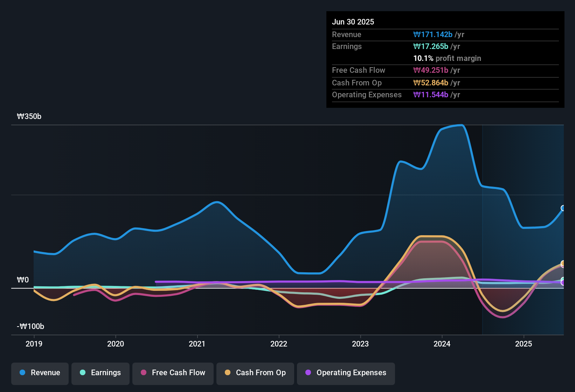This screenshot has height=392, width=575.
Task: Click the teal Earnings legend dot
Action: coord(83,372)
